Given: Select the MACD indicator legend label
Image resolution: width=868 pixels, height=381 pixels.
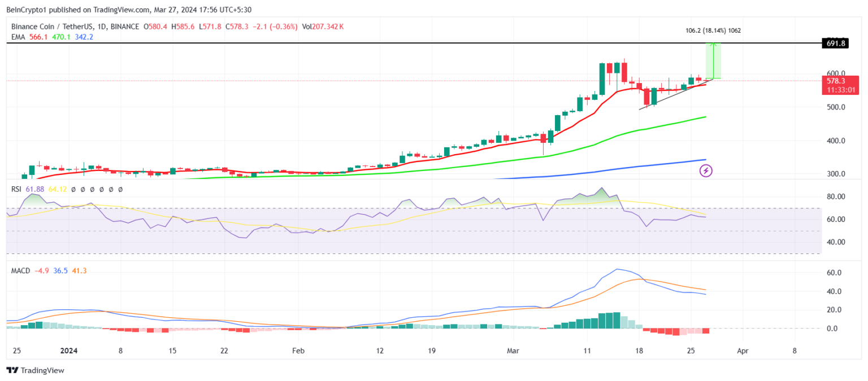Looking at the screenshot, I should click(x=20, y=271).
